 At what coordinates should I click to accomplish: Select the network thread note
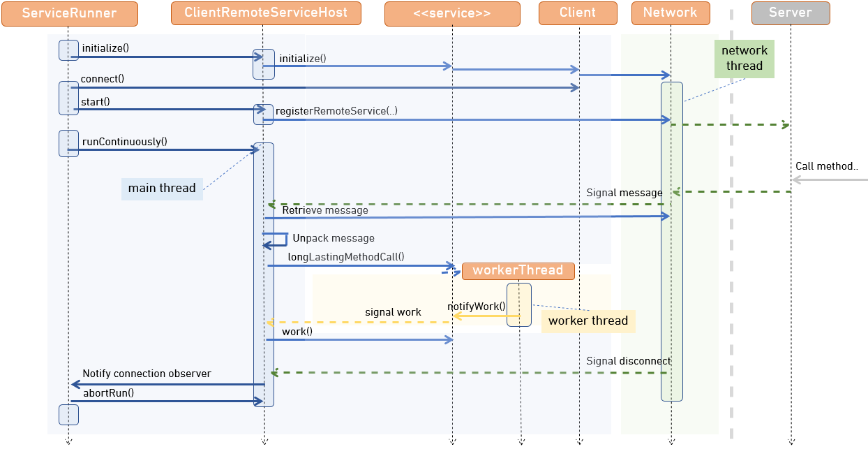(x=744, y=57)
